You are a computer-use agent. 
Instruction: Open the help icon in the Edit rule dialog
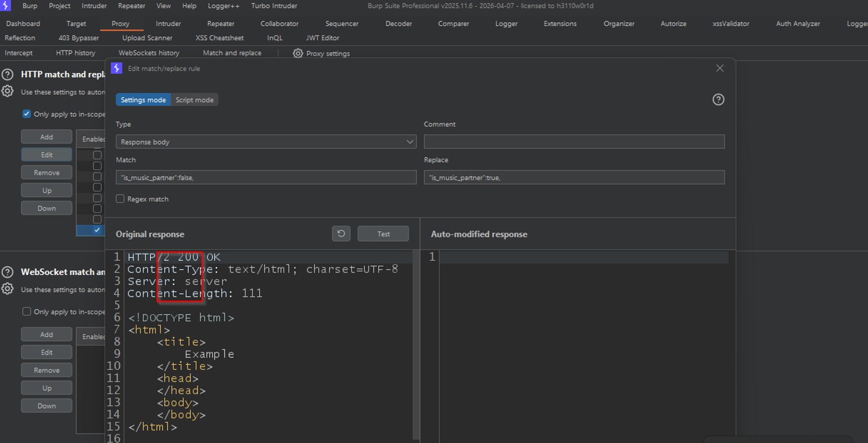718,100
